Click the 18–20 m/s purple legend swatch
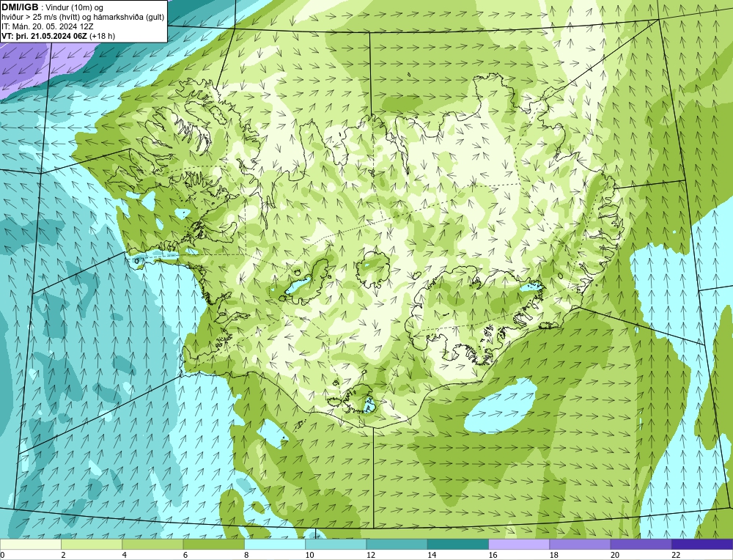 (x=580, y=544)
